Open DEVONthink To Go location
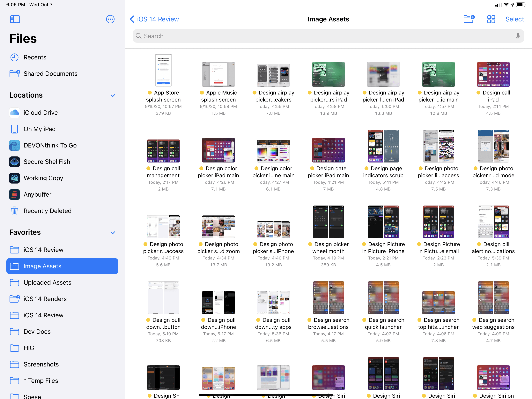Screen dimensions: 532x399 (x=62, y=145)
